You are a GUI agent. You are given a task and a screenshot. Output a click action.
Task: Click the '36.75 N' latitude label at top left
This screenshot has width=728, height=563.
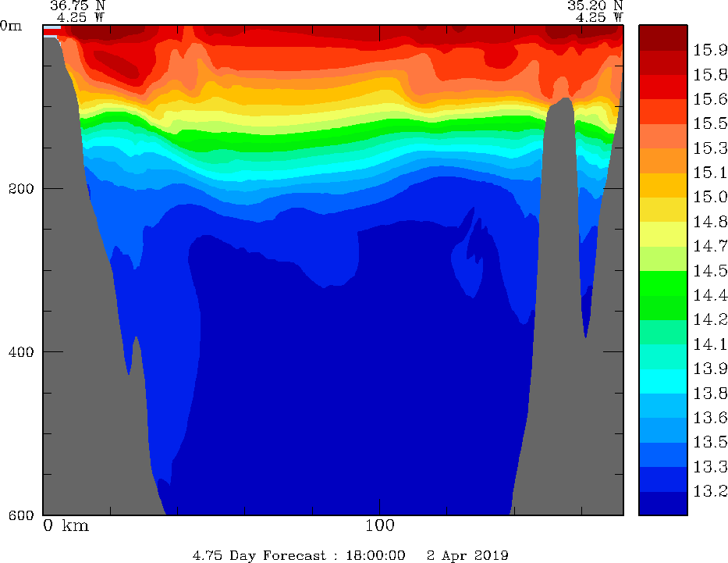[x=77, y=5]
